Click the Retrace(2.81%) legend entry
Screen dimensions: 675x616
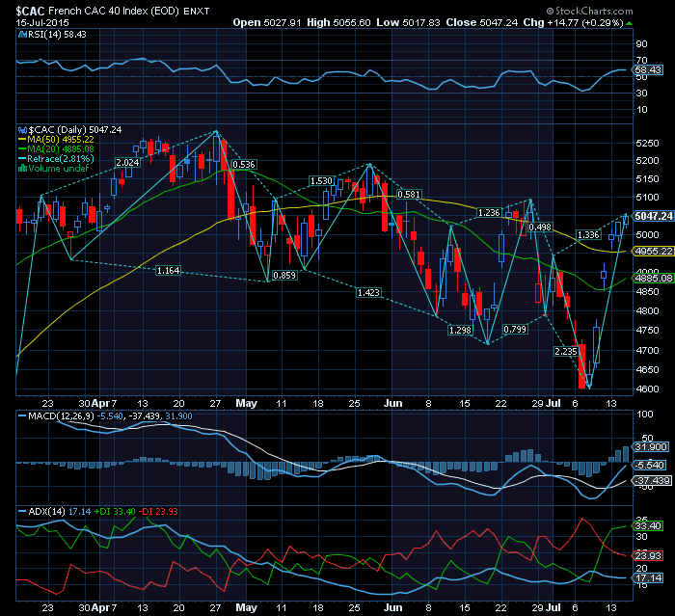click(56, 159)
